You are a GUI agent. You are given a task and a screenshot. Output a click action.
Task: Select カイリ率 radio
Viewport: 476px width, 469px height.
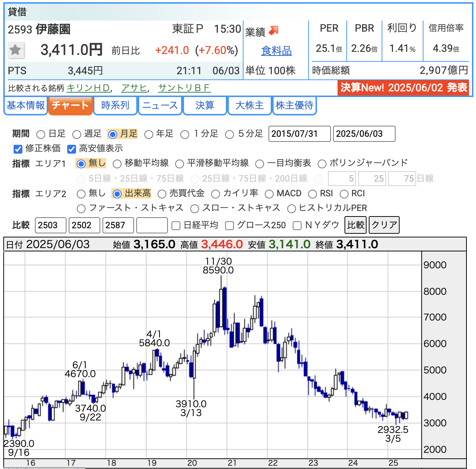pyautogui.click(x=216, y=194)
